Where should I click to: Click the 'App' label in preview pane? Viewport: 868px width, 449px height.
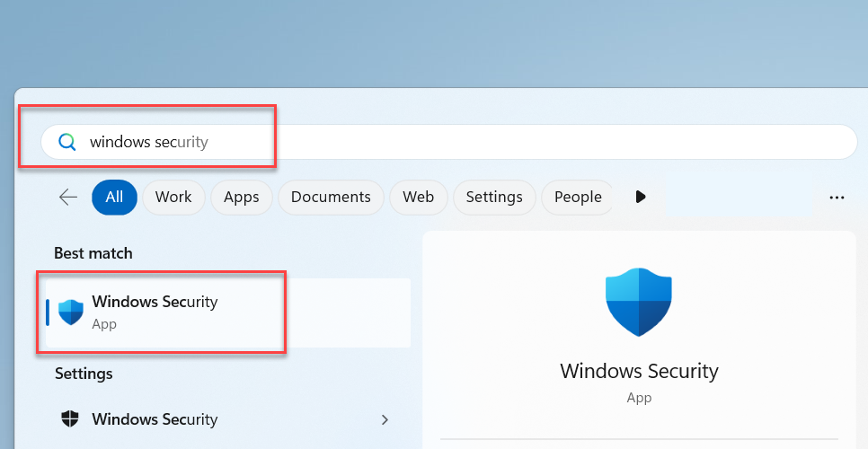coord(640,398)
